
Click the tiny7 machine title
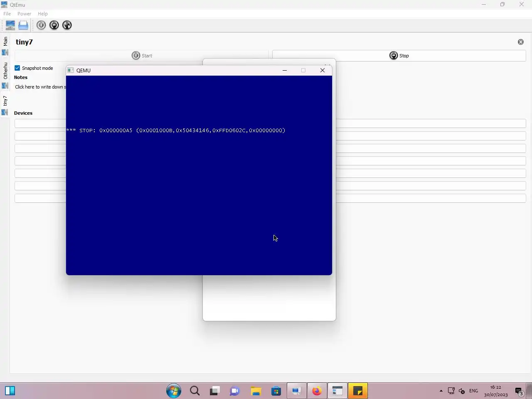pyautogui.click(x=24, y=42)
